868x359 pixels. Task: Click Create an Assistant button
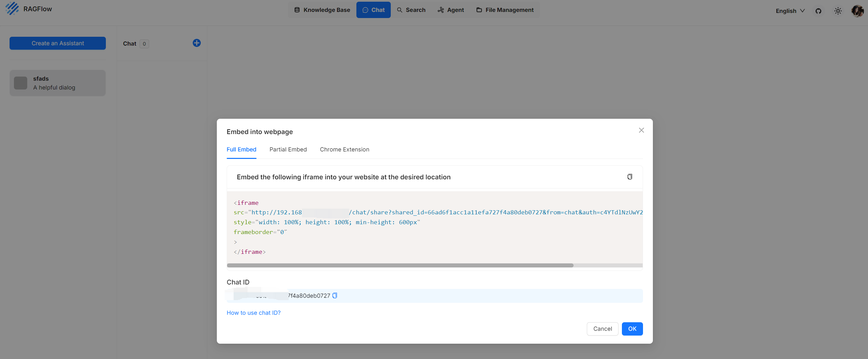58,43
